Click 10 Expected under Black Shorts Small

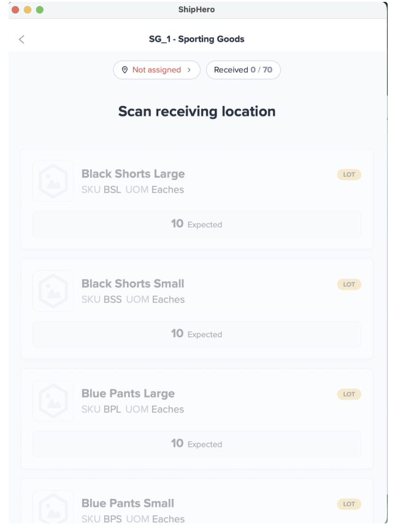click(196, 334)
